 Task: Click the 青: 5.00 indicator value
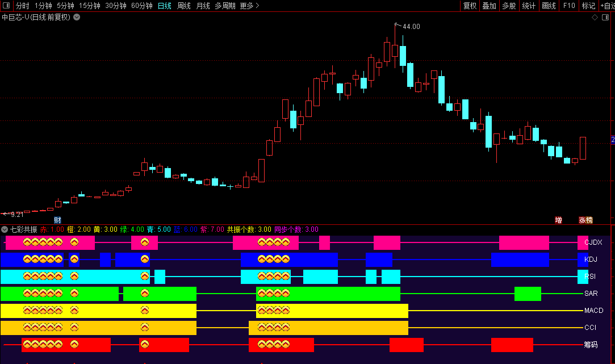coord(159,229)
